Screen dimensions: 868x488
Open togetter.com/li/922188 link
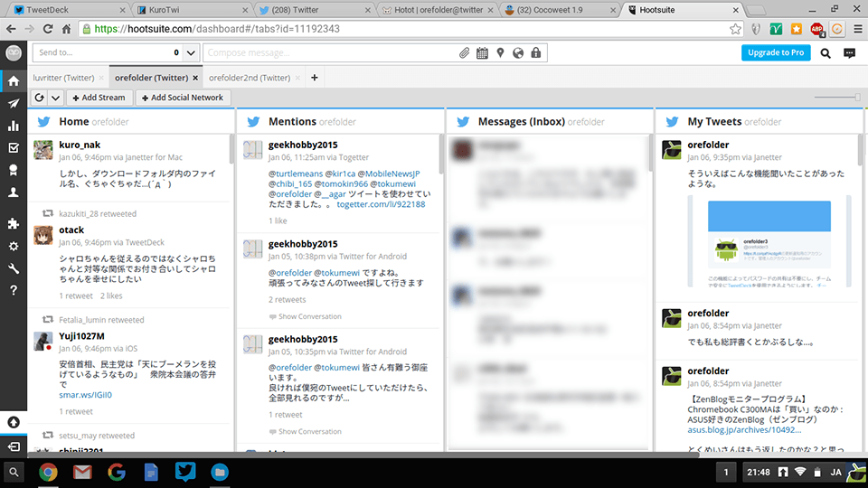tap(381, 204)
